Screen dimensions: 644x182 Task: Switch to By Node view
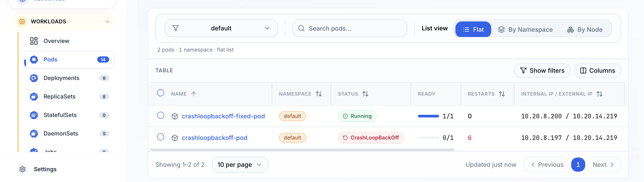pyautogui.click(x=585, y=30)
